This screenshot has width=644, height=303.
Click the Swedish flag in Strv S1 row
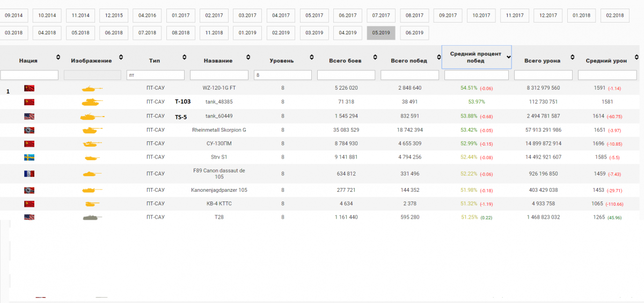click(x=29, y=157)
